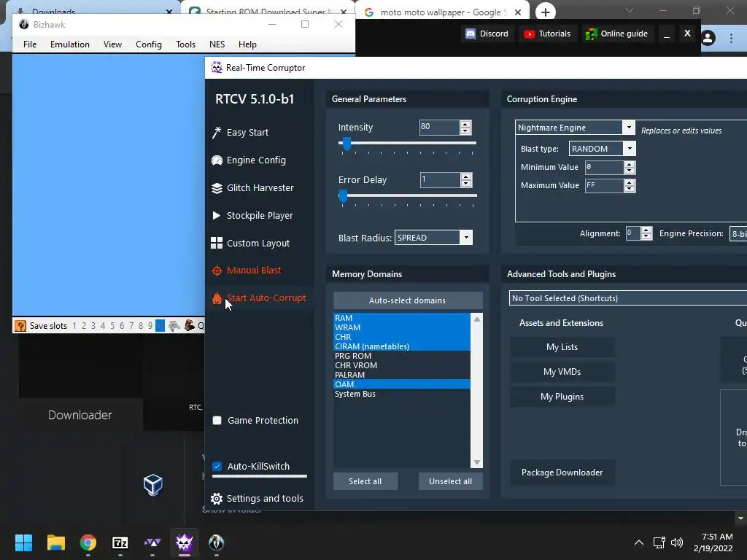This screenshot has width=747, height=560.
Task: Select save slot 4 in Bizhawk
Action: coord(103,326)
